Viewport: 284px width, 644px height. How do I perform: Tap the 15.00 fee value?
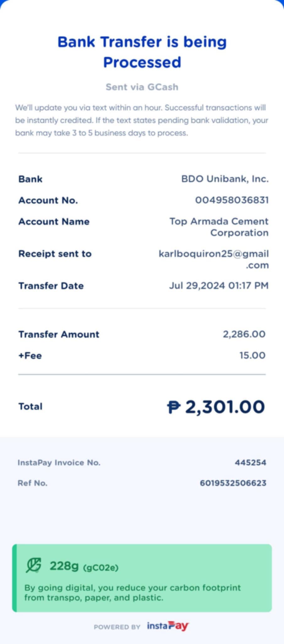pyautogui.click(x=252, y=355)
